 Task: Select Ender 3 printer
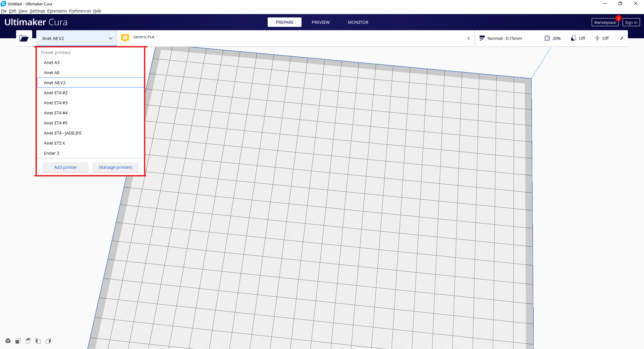90,153
